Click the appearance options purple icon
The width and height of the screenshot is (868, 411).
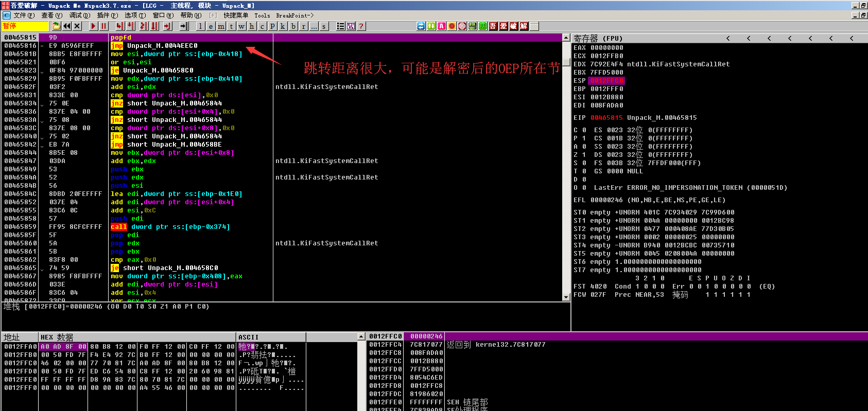click(x=351, y=26)
